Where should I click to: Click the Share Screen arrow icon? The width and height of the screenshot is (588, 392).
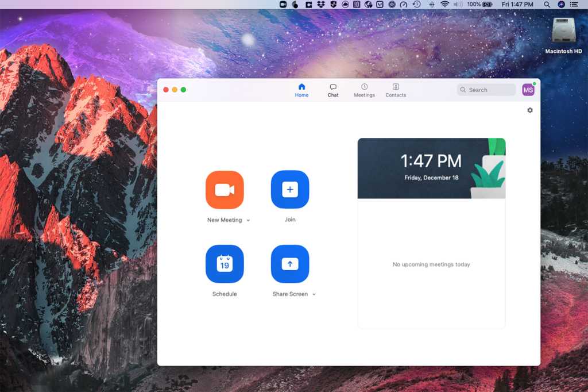(x=290, y=264)
